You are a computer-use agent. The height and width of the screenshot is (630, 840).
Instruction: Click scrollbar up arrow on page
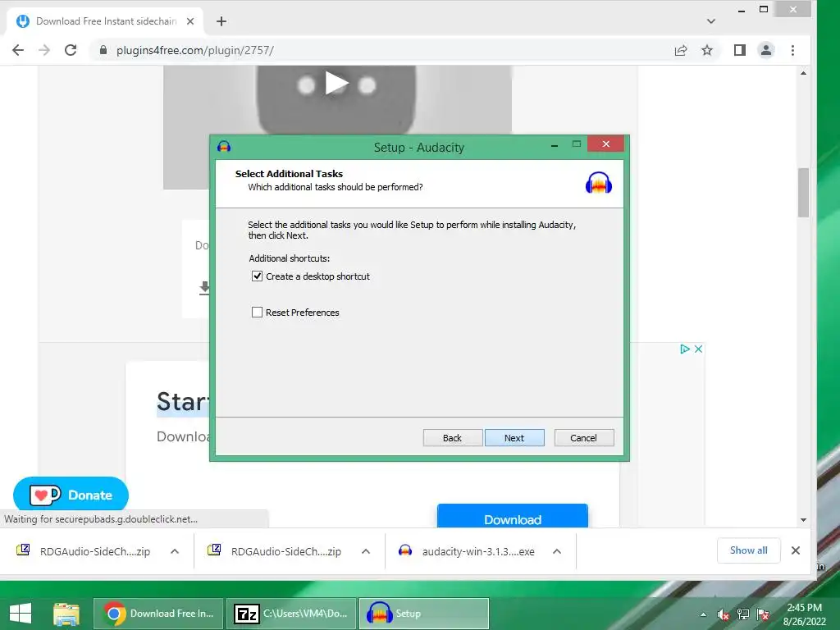[x=803, y=73]
